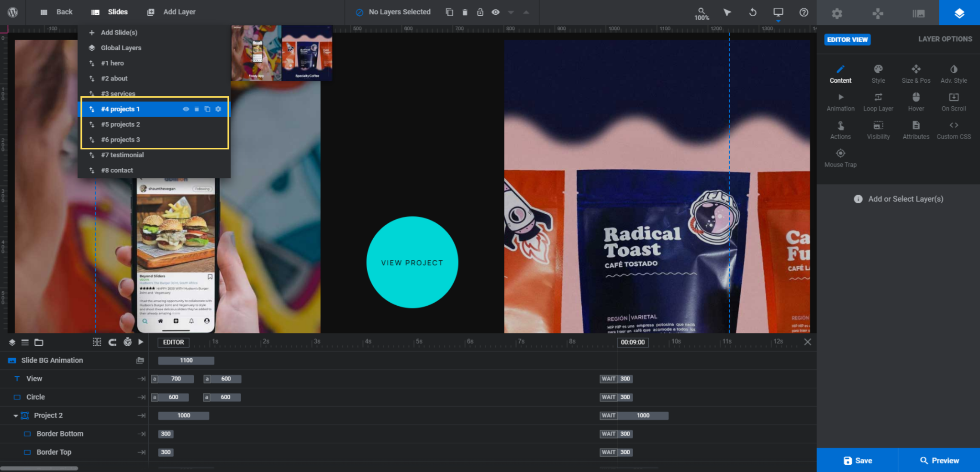The image size is (980, 472).
Task: Toggle the top toolbar layer lock icon
Action: coord(480,12)
